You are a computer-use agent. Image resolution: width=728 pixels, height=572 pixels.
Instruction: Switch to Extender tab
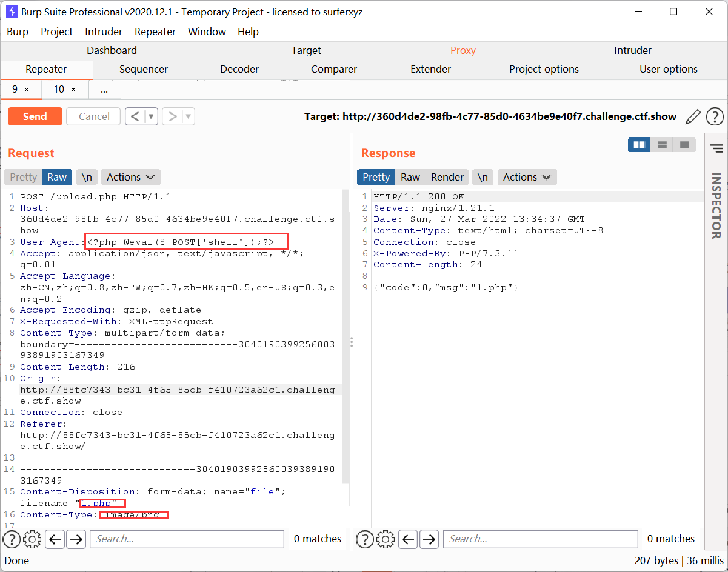tap(430, 69)
